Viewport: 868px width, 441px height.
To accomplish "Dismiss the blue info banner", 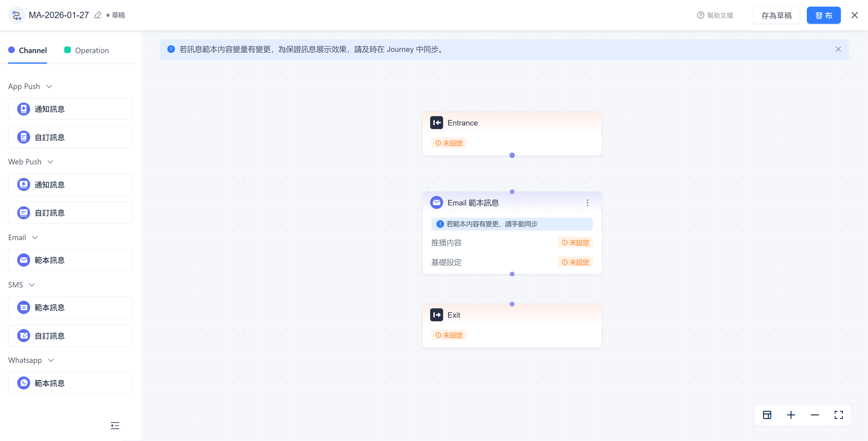I will 838,49.
